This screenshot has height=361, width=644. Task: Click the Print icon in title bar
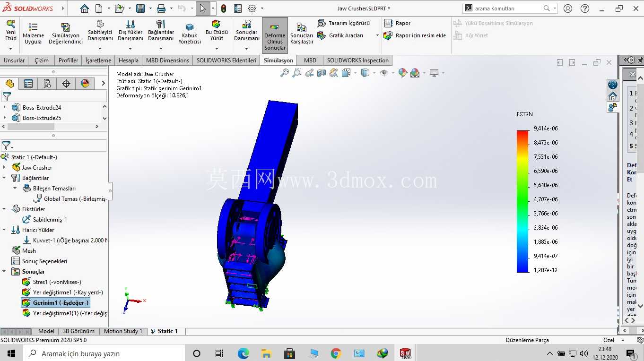(161, 9)
